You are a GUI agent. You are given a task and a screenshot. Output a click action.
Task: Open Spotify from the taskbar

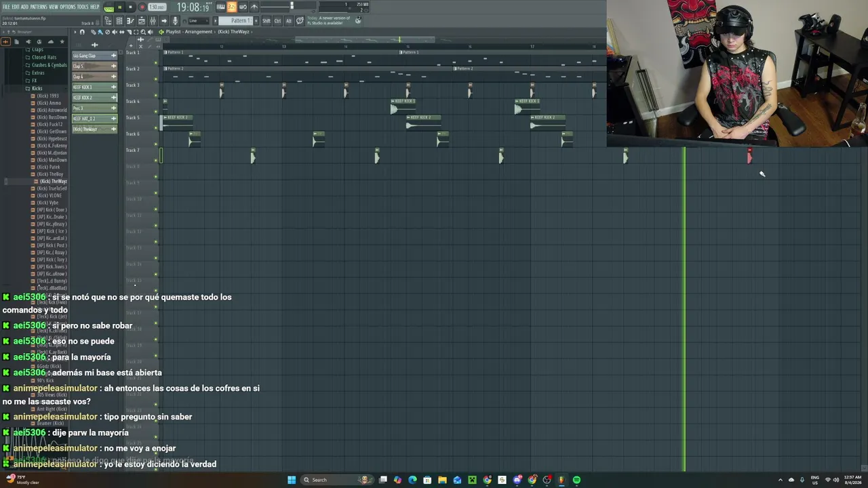[576, 480]
